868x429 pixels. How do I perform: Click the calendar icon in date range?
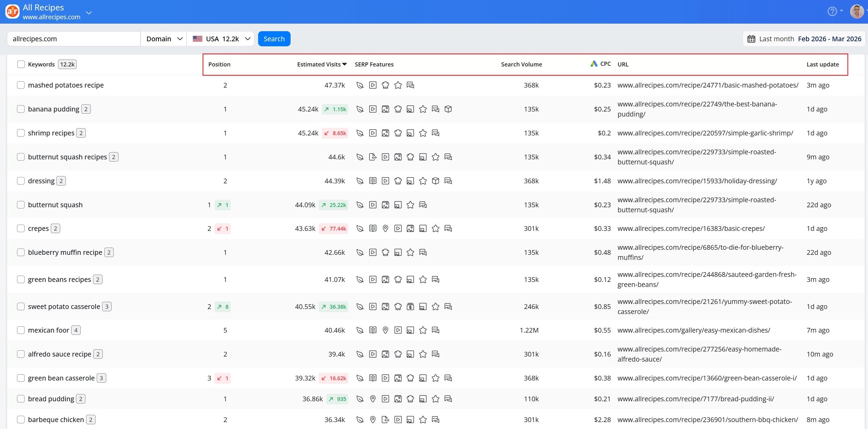(751, 39)
